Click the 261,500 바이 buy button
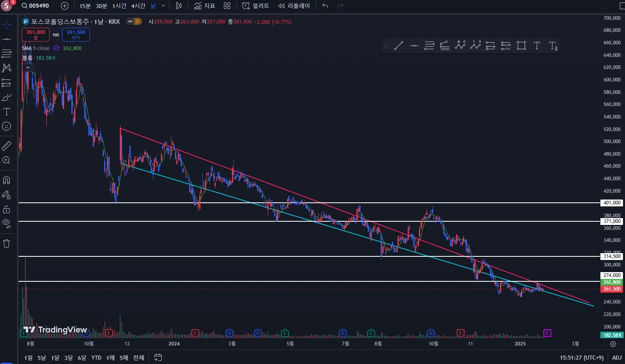This screenshot has height=364, width=625. click(76, 35)
